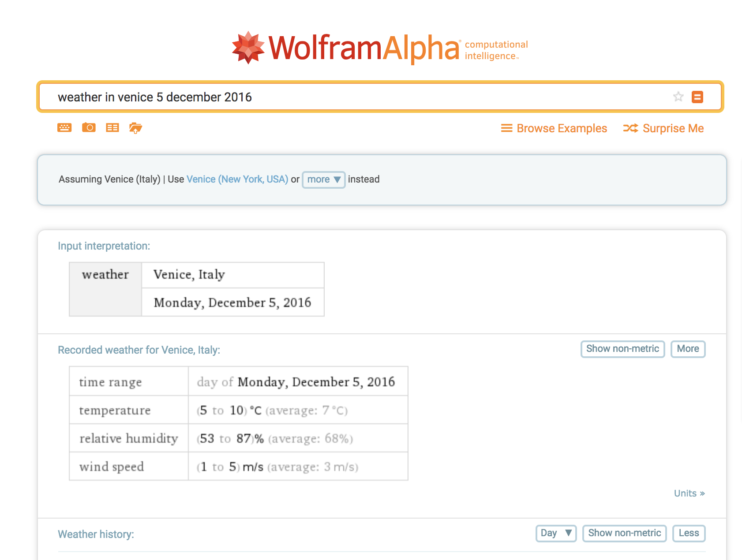The width and height of the screenshot is (742, 560).
Task: Click the 'Weather history:' heading
Action: (96, 534)
